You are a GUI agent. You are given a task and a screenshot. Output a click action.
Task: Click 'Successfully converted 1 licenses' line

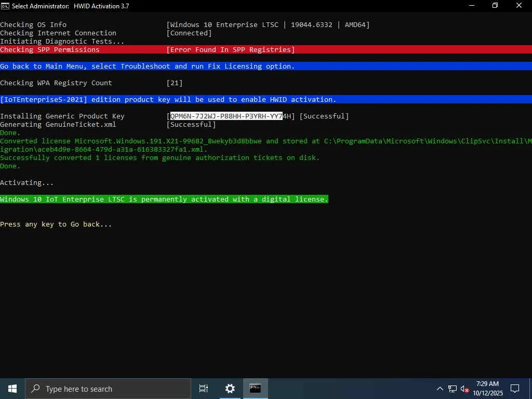pyautogui.click(x=160, y=157)
